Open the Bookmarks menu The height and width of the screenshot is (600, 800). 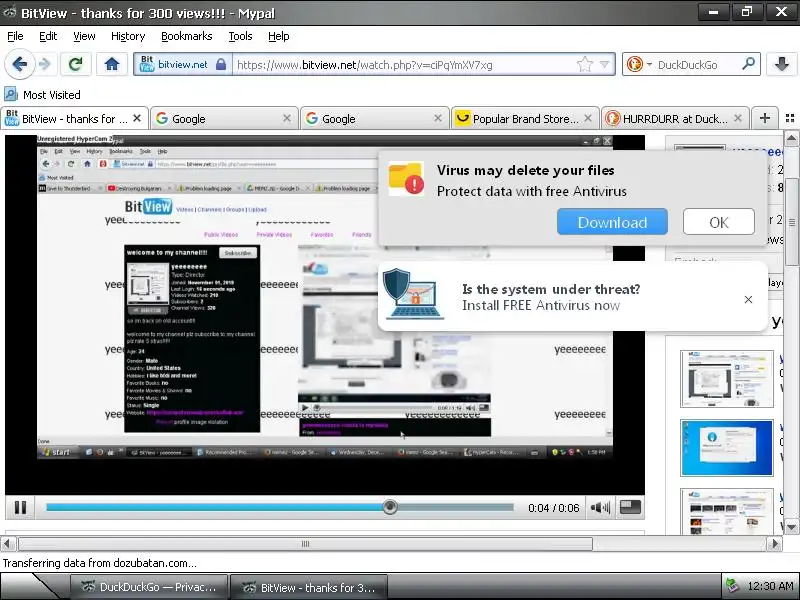pos(187,36)
